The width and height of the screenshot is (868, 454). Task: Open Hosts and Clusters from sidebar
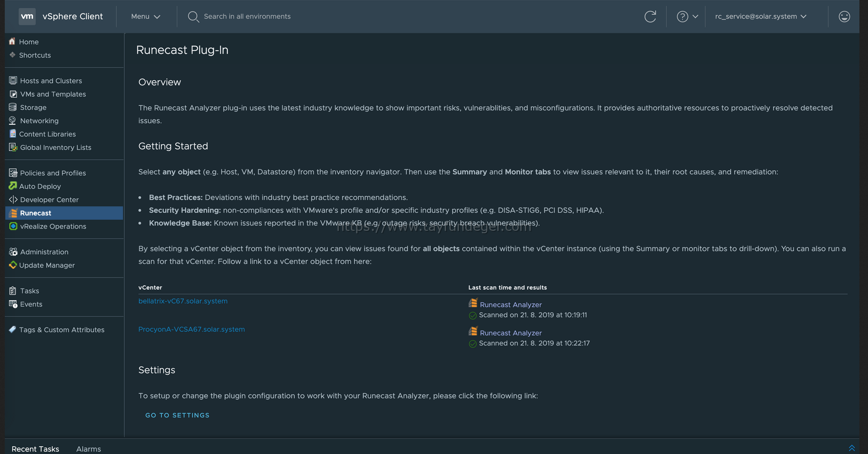click(x=51, y=80)
